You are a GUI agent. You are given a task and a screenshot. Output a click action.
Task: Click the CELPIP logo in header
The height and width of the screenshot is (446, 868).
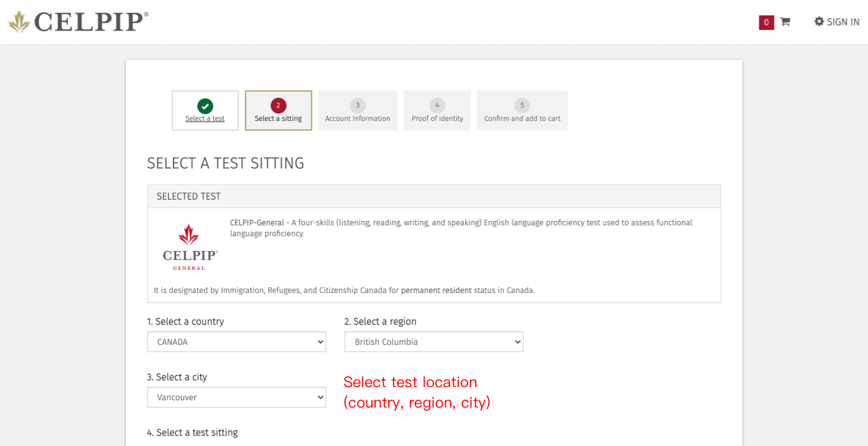[x=79, y=22]
